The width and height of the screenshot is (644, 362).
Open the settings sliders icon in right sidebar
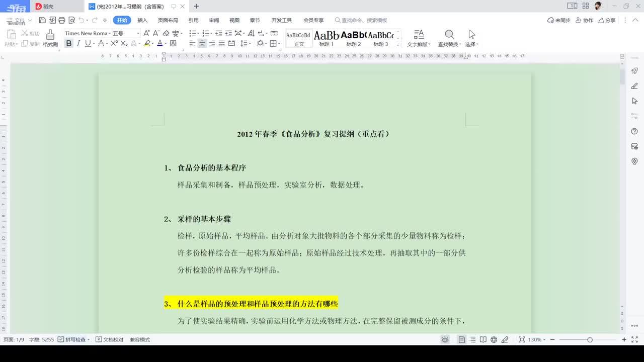634,116
